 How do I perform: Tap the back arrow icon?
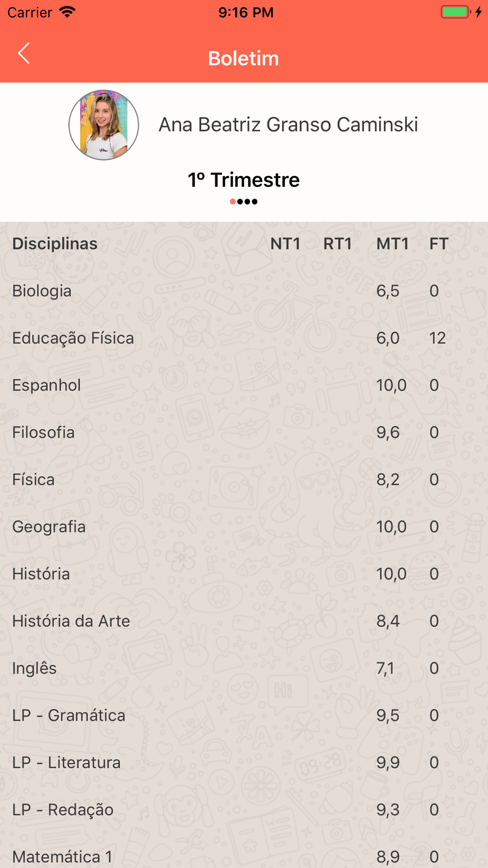coord(23,53)
